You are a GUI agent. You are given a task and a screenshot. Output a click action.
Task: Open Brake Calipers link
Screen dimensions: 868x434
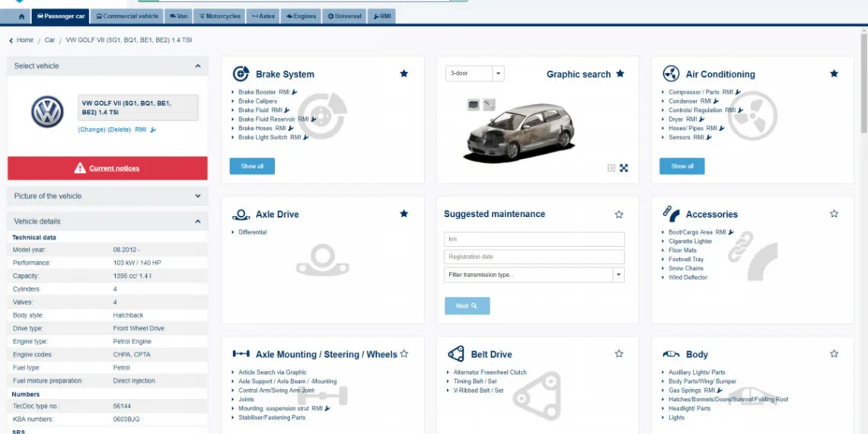pyautogui.click(x=258, y=101)
